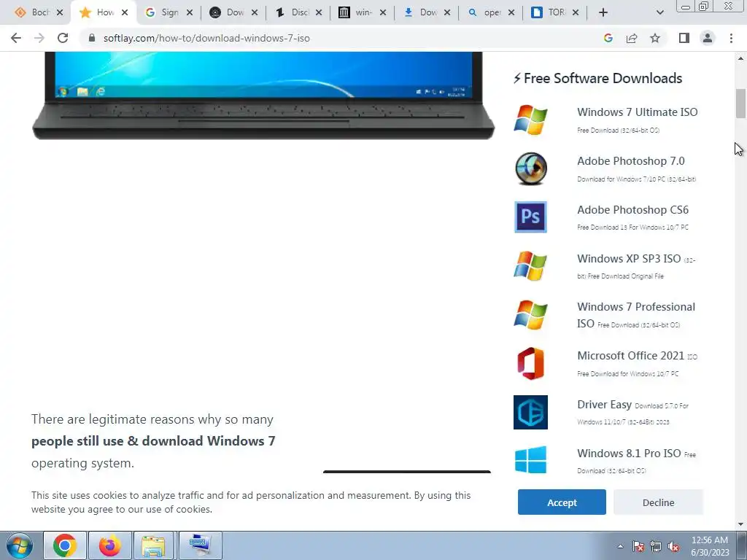Click the Google icon in address bar
This screenshot has width=747, height=560.
pyautogui.click(x=608, y=38)
